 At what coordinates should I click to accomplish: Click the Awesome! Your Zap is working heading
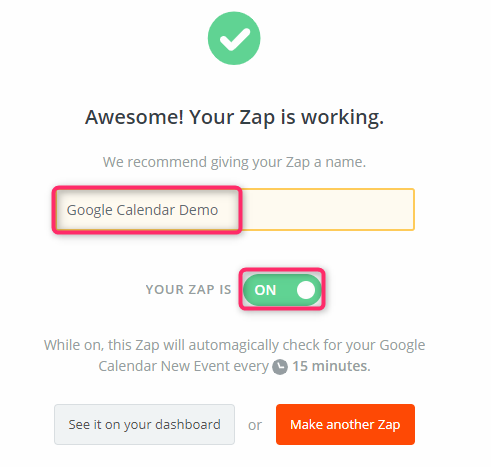point(234,117)
